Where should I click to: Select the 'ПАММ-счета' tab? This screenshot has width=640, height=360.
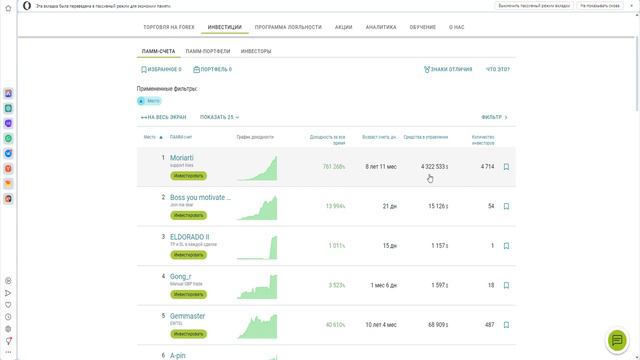point(158,51)
